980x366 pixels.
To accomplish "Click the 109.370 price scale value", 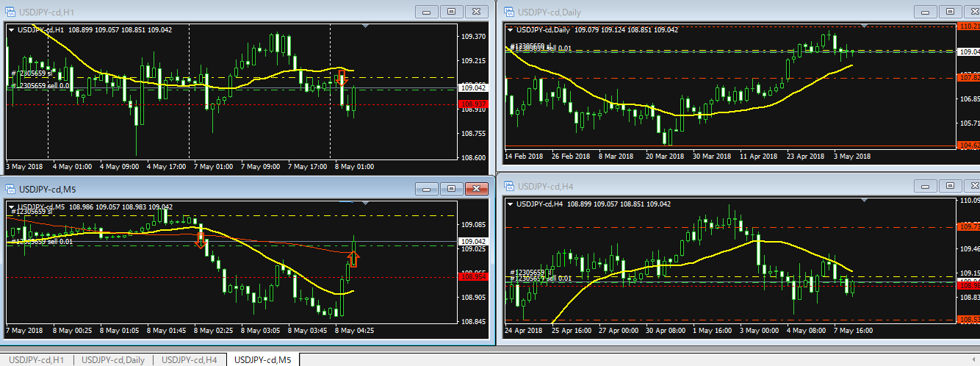I will tap(474, 36).
